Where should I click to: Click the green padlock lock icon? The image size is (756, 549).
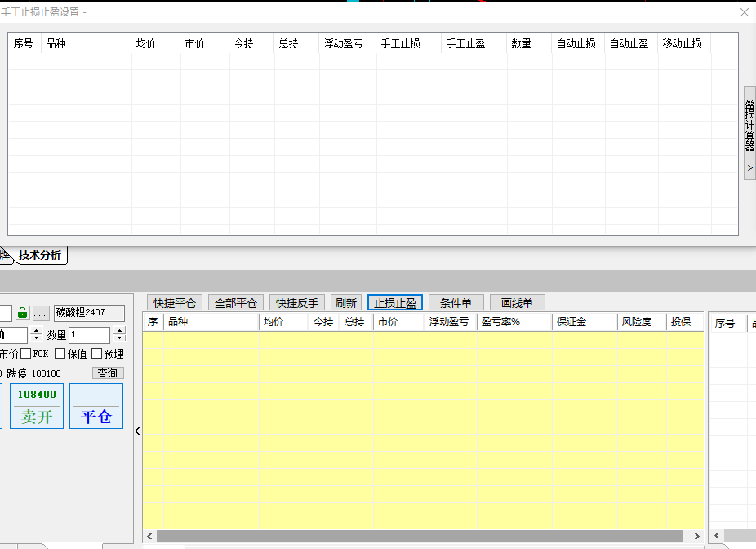pos(22,313)
